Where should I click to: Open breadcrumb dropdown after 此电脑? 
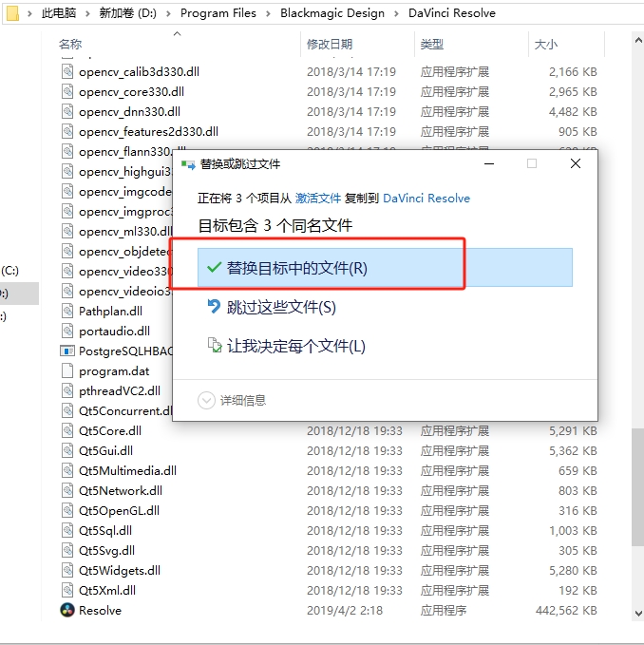[87, 13]
